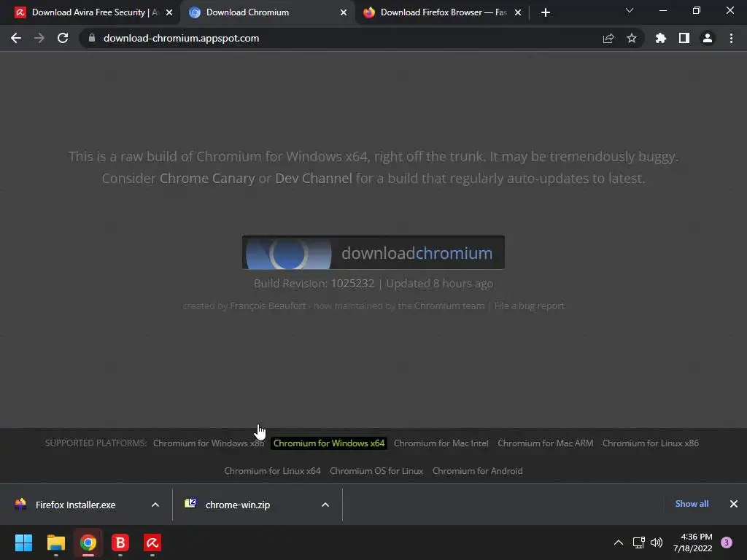
Task: Select Chromium for Android platform
Action: [x=477, y=471]
